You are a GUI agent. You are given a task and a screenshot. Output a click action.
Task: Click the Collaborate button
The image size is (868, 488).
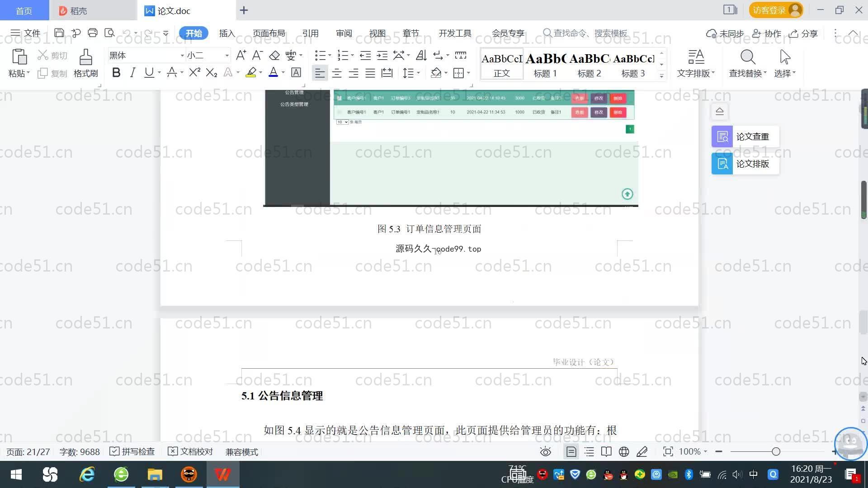(x=767, y=33)
